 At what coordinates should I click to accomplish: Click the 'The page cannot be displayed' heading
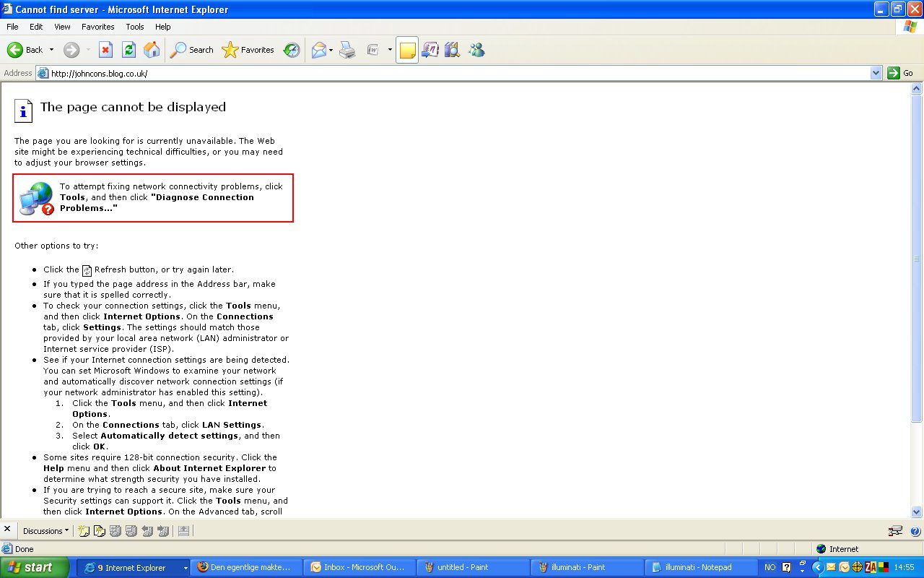(x=133, y=107)
